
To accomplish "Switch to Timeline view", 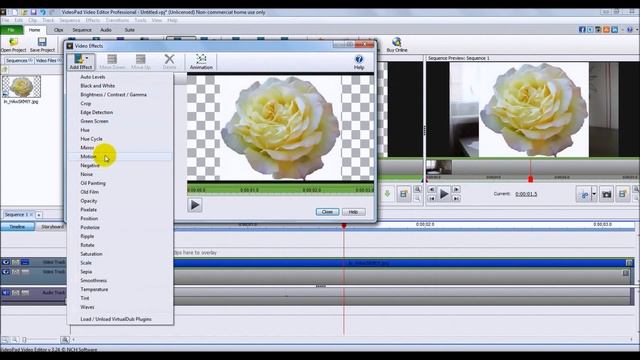I will click(x=17, y=227).
